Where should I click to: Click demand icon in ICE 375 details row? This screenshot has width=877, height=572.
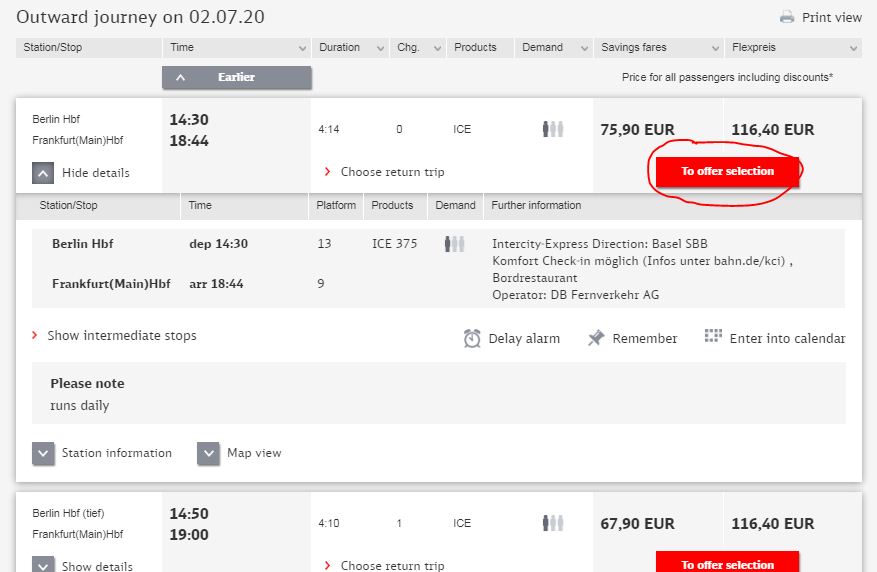click(x=455, y=243)
